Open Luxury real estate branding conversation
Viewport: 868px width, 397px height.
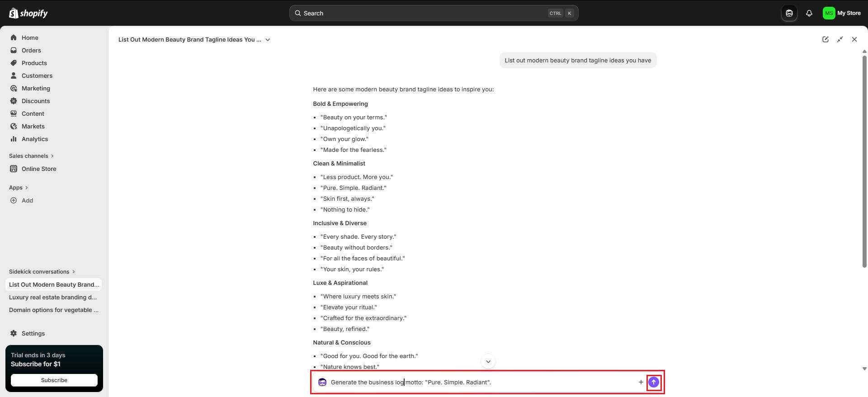point(54,297)
